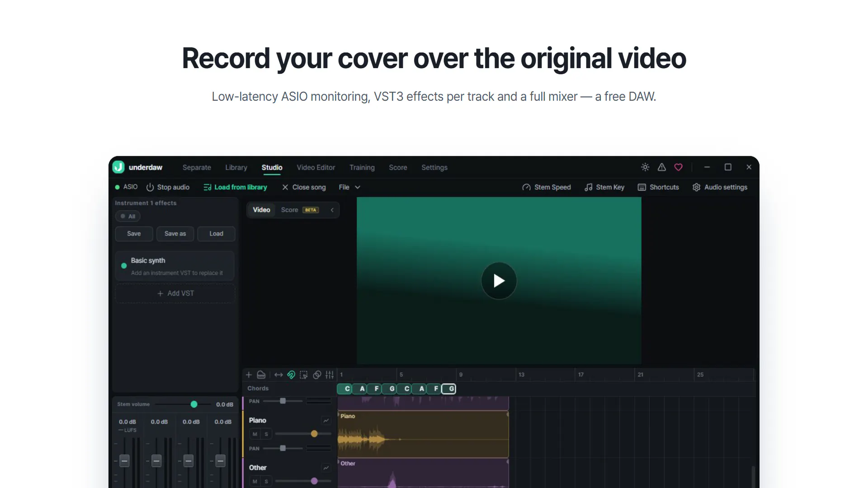
Task: Click the Piano track volume slider knob
Action: tap(314, 434)
